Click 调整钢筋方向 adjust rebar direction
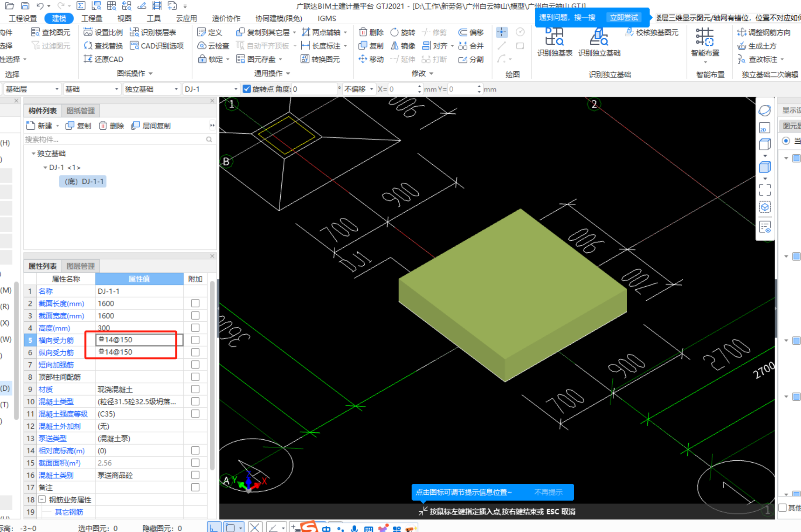The width and height of the screenshot is (801, 532). point(764,32)
